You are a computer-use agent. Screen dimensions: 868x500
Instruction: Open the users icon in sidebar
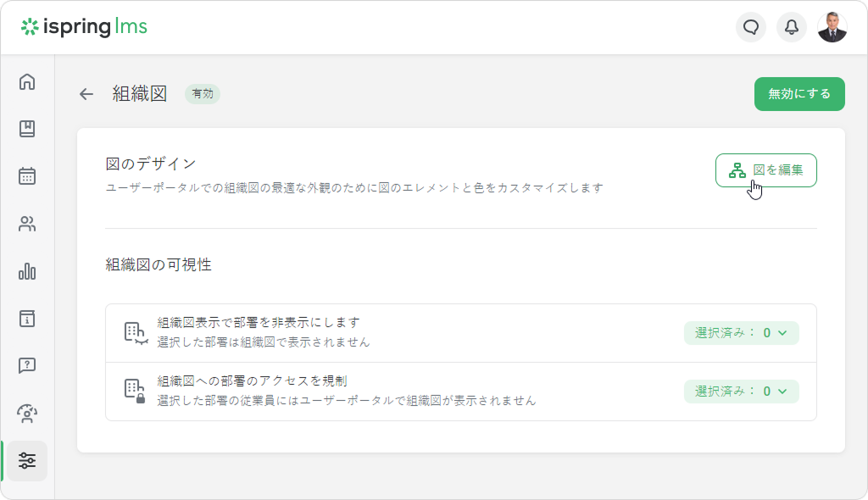[27, 225]
